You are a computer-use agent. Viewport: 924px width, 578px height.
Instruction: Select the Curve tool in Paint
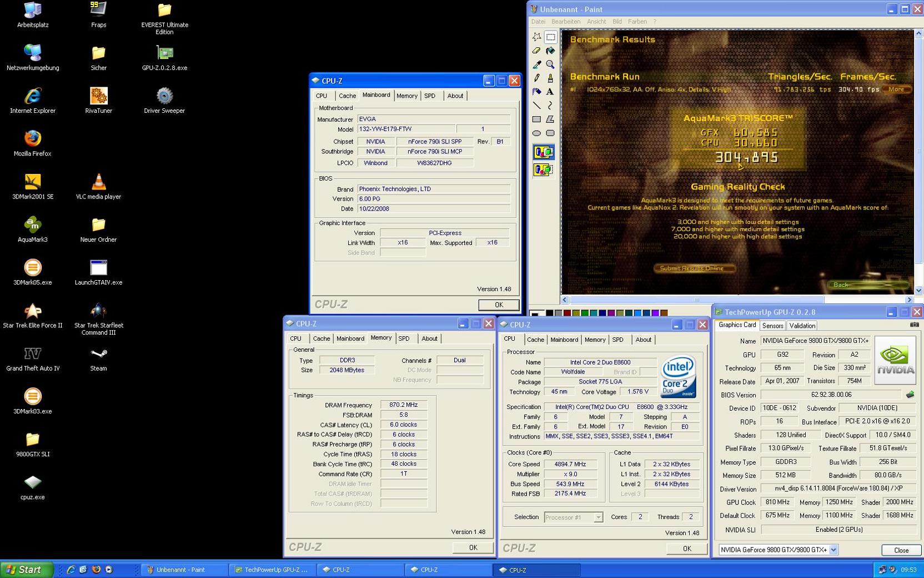click(550, 105)
